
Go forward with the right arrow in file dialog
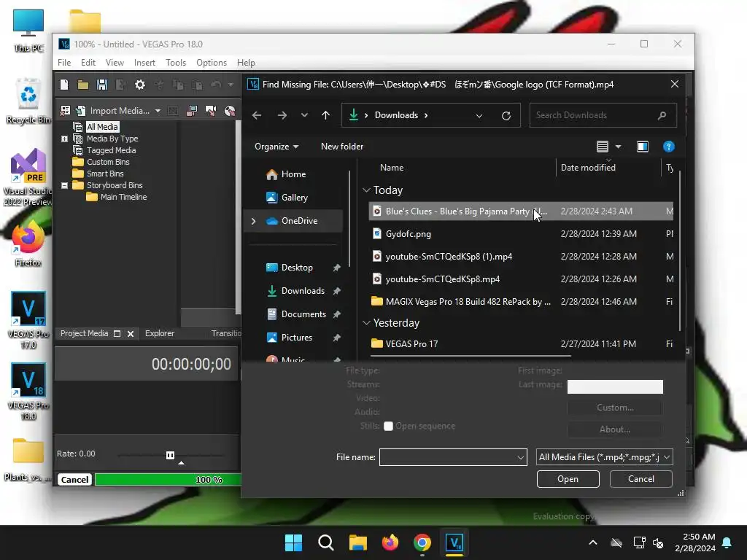(x=282, y=115)
